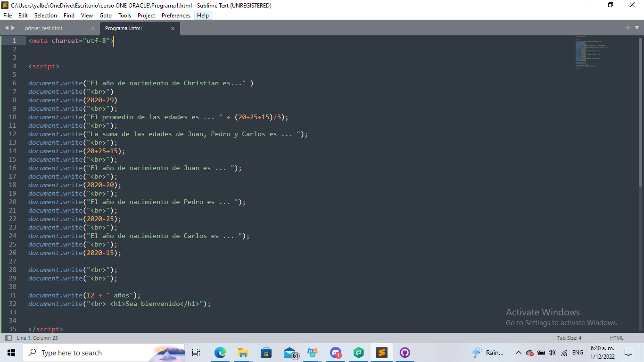Open Microsoft Store from the taskbar
Screen dimensions: 644x362
click(x=266, y=353)
